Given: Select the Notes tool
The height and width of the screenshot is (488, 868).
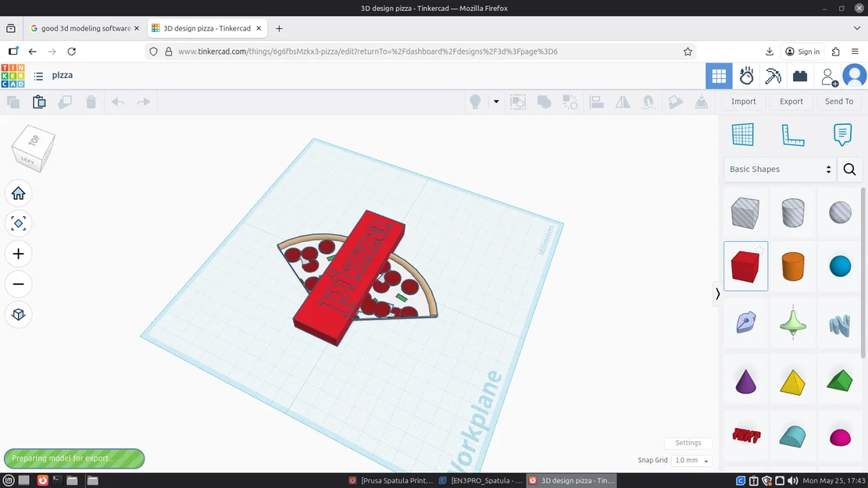Looking at the screenshot, I should pos(842,134).
